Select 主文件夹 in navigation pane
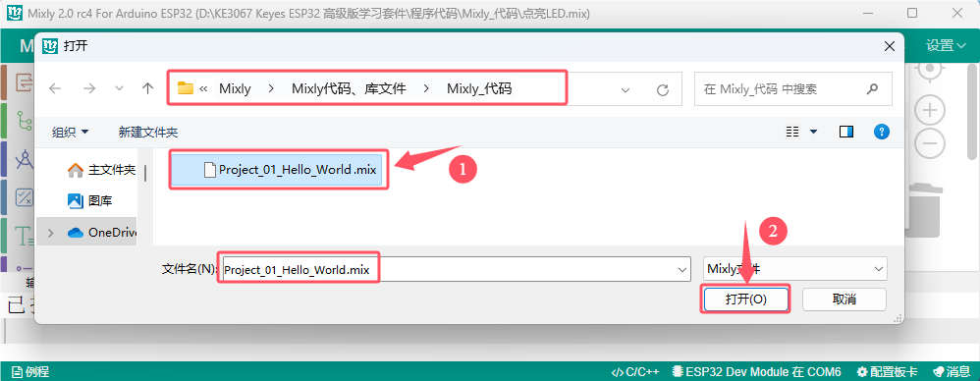The width and height of the screenshot is (980, 381). [101, 170]
